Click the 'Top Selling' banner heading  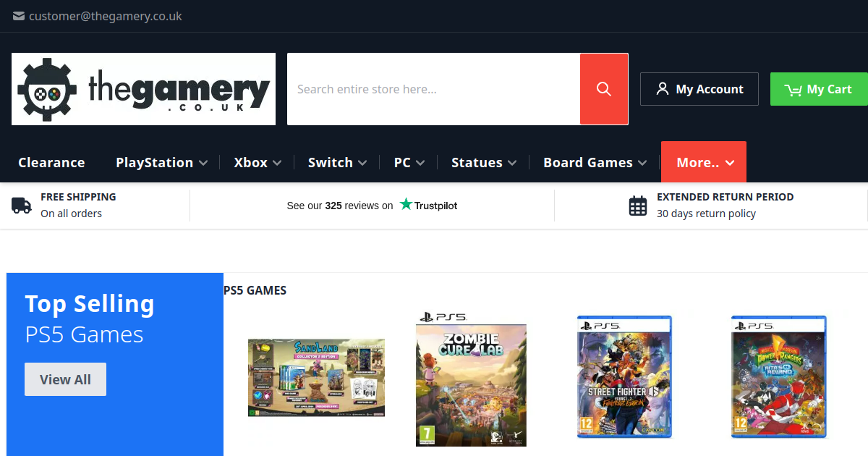(90, 304)
